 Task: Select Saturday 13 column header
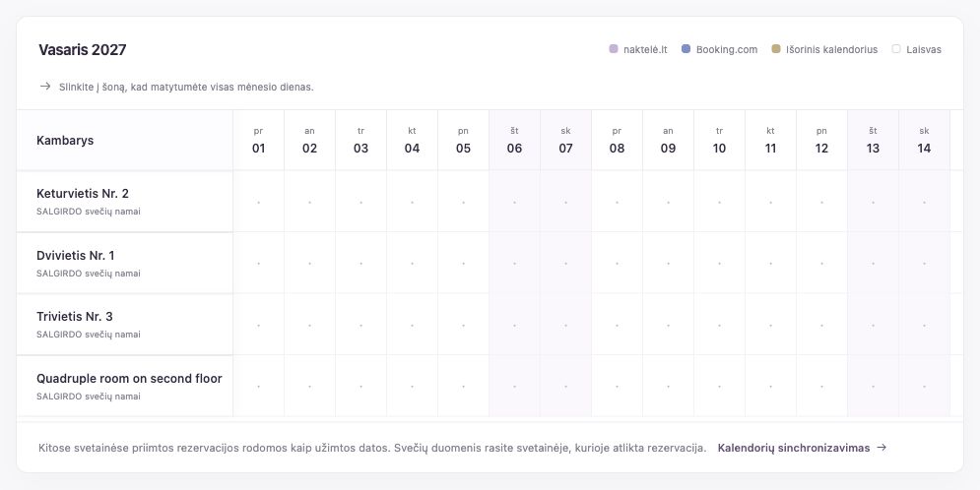point(874,141)
